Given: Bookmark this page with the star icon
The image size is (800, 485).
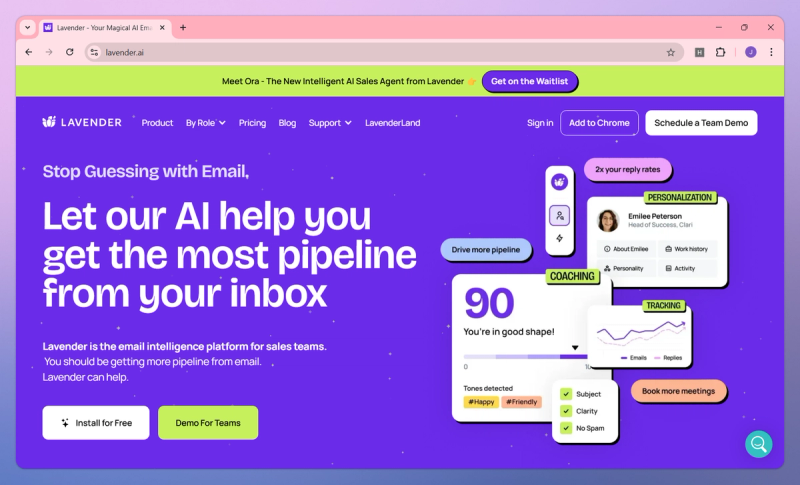Looking at the screenshot, I should (670, 53).
